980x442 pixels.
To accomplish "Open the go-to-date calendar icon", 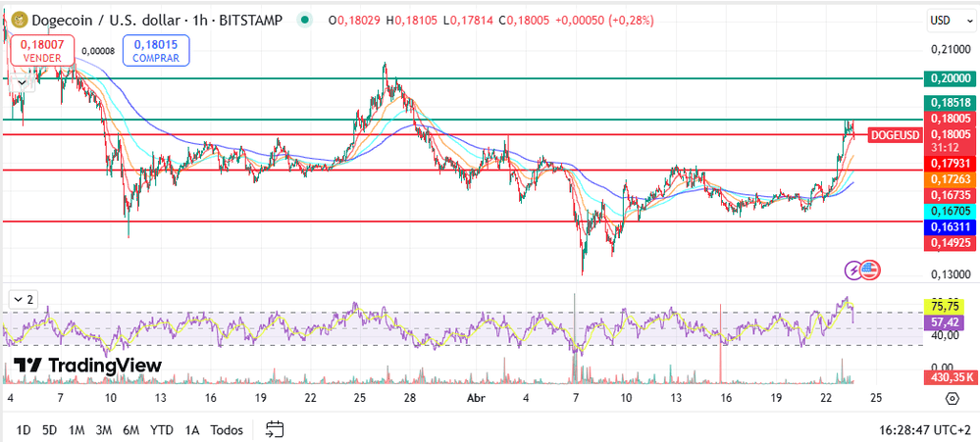I will (275, 429).
